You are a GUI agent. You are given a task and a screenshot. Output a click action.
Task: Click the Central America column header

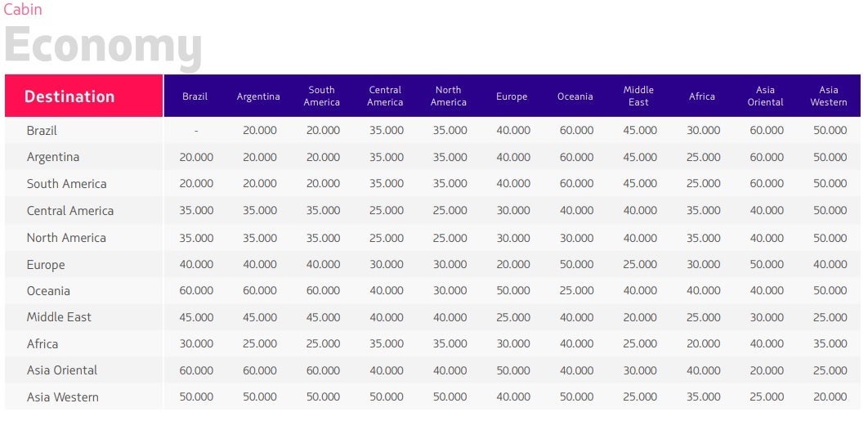click(x=385, y=96)
